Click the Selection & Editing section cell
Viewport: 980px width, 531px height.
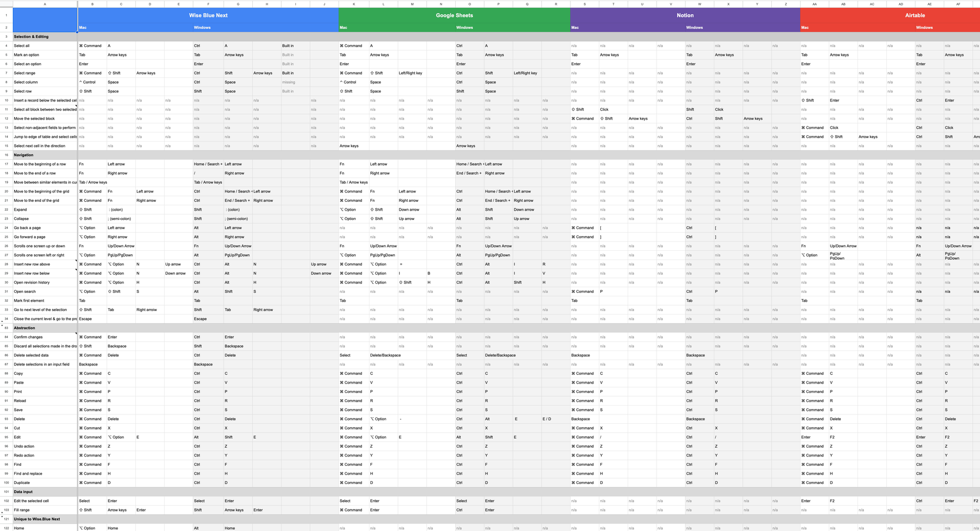(x=31, y=37)
